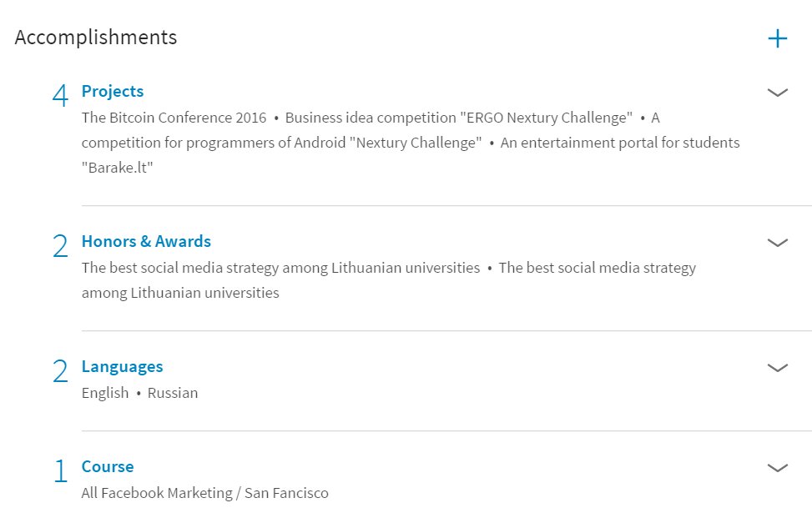This screenshot has height=523, width=812.
Task: Click the number 1 beside Course
Action: click(x=61, y=470)
